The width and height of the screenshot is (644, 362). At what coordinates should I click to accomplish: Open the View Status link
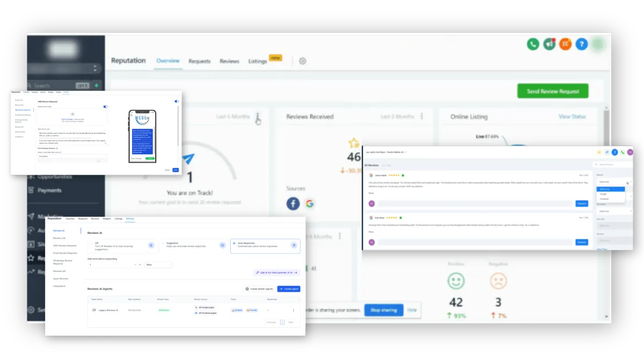coord(572,116)
